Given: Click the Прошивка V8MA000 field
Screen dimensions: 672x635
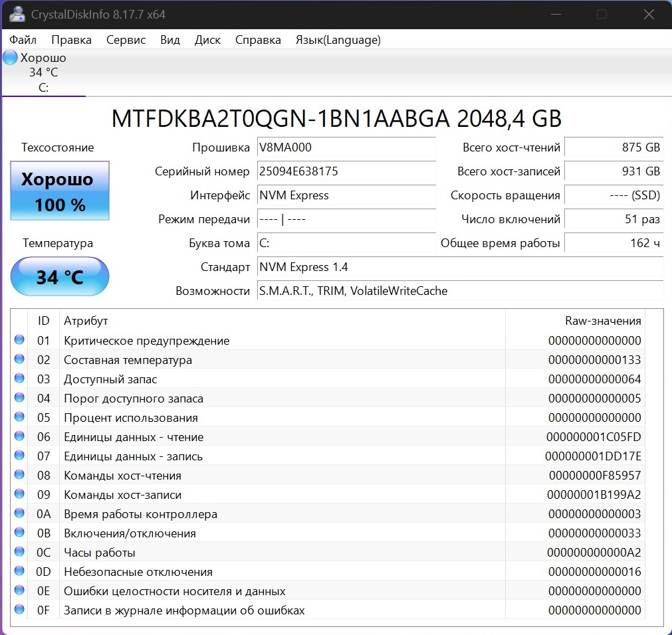Looking at the screenshot, I should click(x=346, y=147).
